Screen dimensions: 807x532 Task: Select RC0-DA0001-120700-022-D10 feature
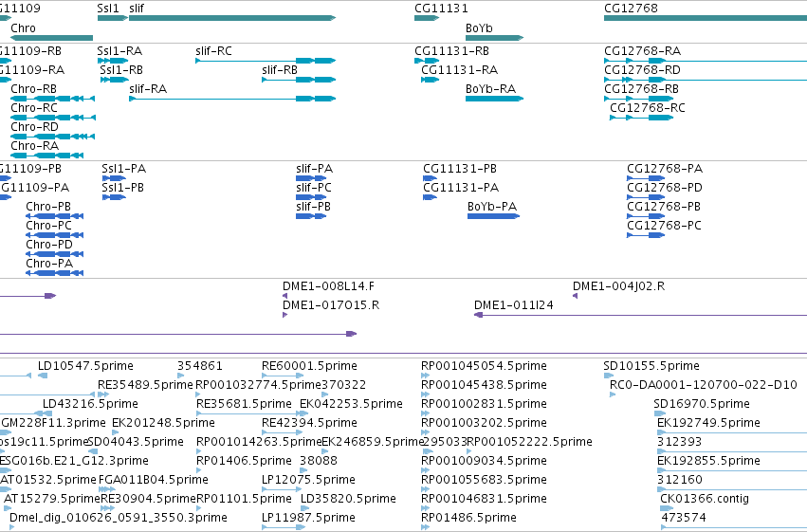click(x=704, y=385)
